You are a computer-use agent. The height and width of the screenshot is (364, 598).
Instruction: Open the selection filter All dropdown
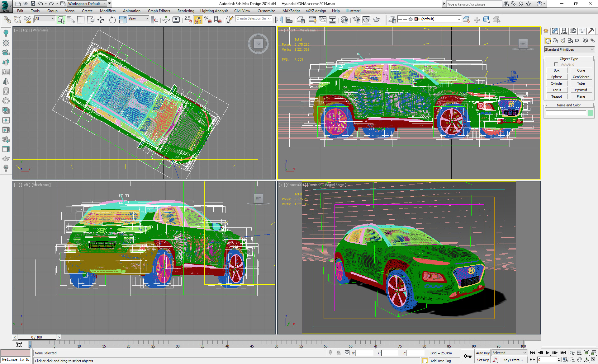point(45,19)
